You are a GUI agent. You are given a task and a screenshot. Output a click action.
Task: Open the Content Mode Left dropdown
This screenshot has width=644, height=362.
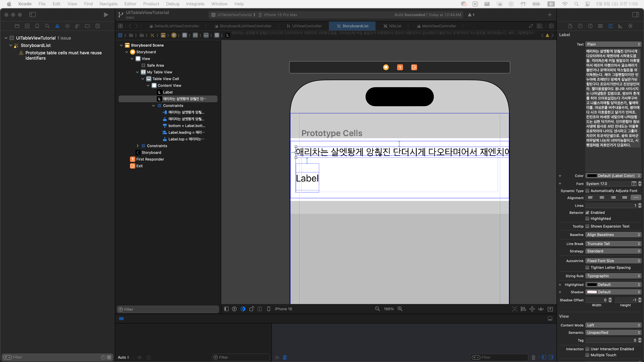[x=613, y=325]
